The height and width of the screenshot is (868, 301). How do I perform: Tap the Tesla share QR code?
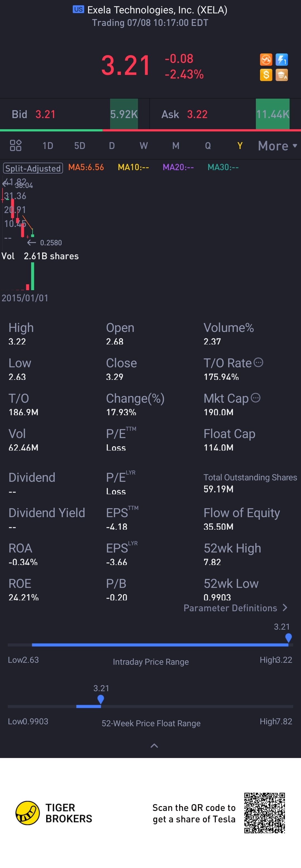pos(264,813)
